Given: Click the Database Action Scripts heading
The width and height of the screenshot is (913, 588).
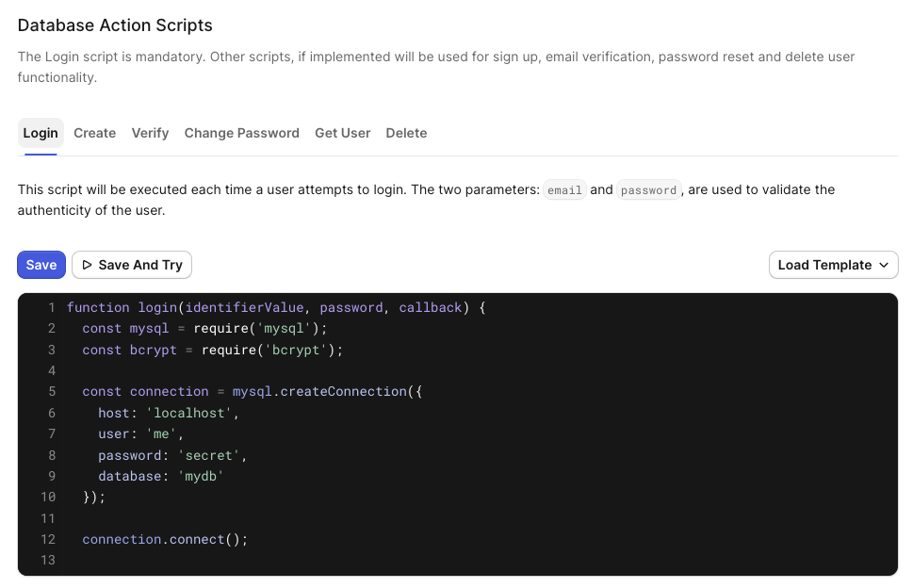Looking at the screenshot, I should click(x=115, y=25).
